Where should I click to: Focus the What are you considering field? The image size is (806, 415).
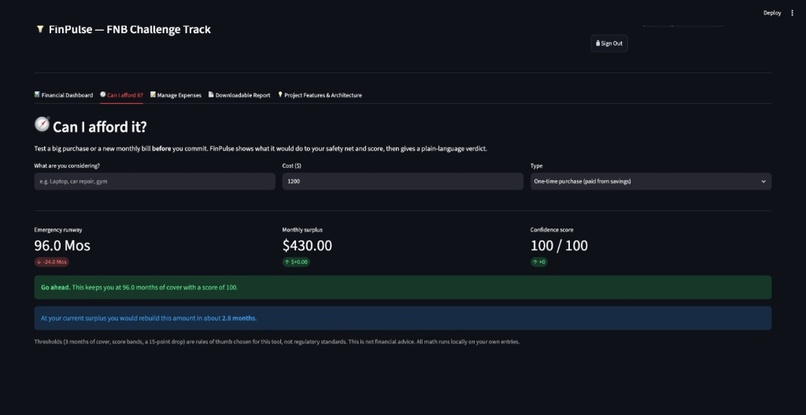point(155,182)
